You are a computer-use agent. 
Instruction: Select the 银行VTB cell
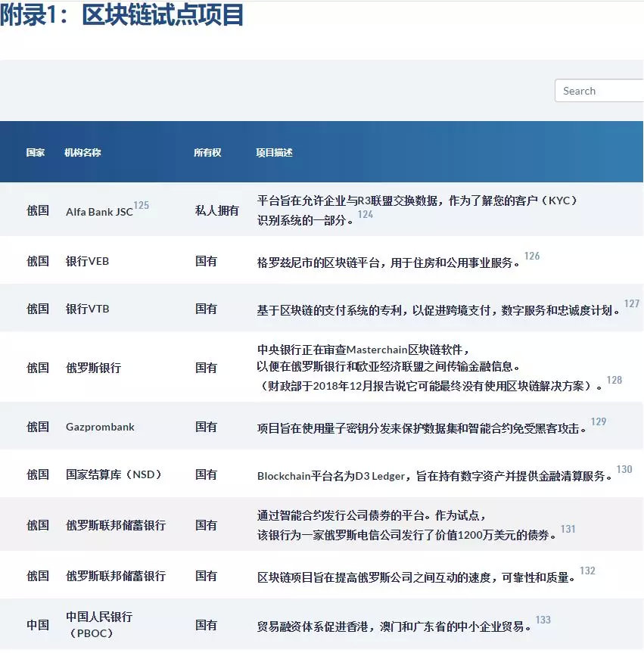click(x=88, y=309)
